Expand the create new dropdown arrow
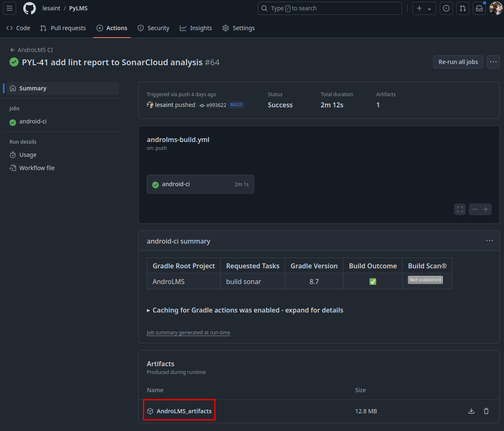 (x=429, y=9)
